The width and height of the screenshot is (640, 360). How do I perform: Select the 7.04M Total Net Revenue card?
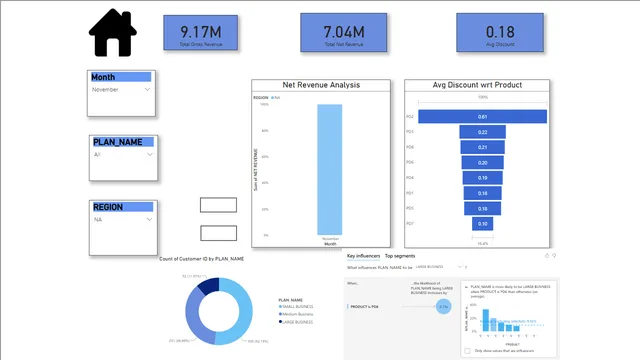[x=344, y=32]
